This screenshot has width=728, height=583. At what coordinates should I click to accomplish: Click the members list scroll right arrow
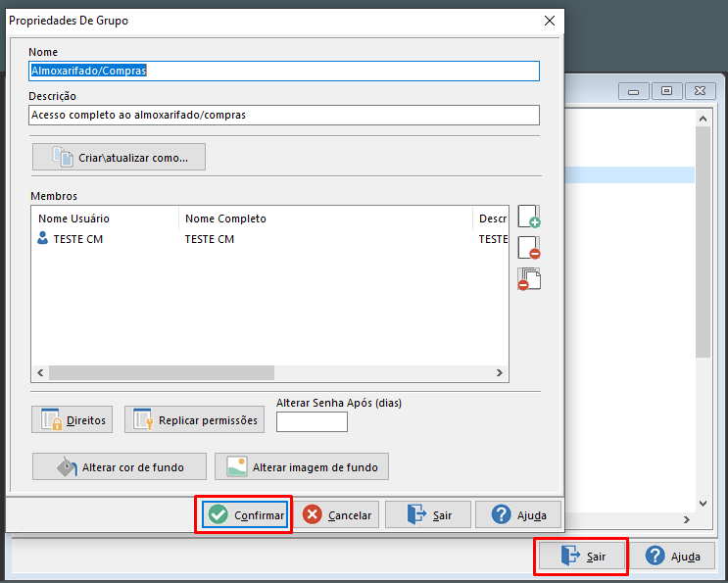500,372
